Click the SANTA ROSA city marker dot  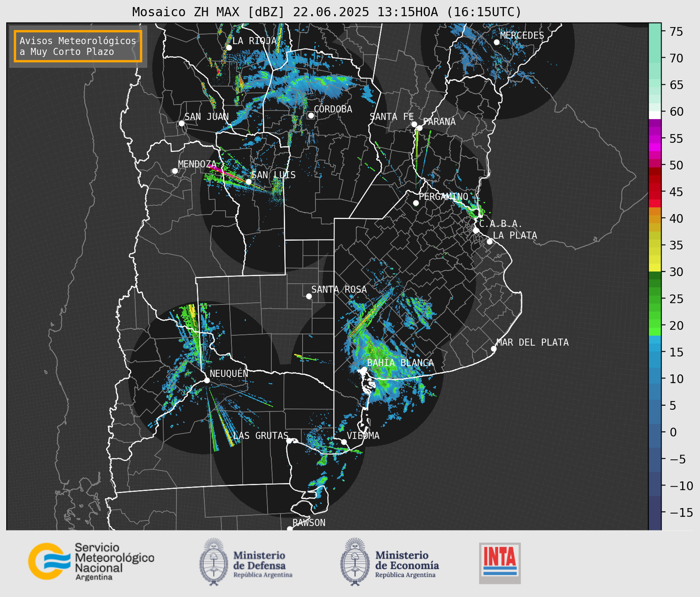click(309, 296)
